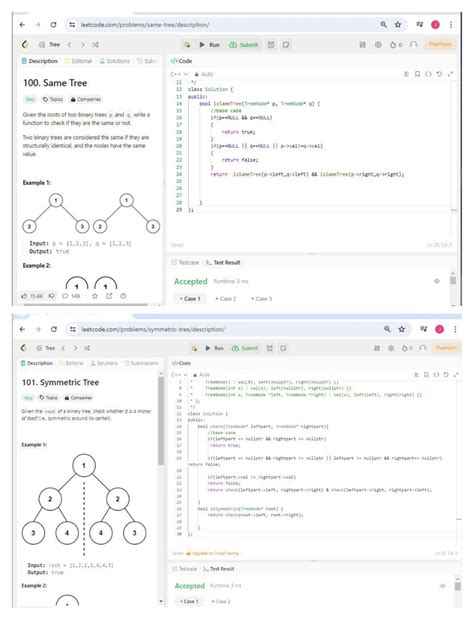Viewport: 474px width, 620px height.
Task: Switch to Submissions tab in Symmetric Tree window
Action: (x=141, y=363)
